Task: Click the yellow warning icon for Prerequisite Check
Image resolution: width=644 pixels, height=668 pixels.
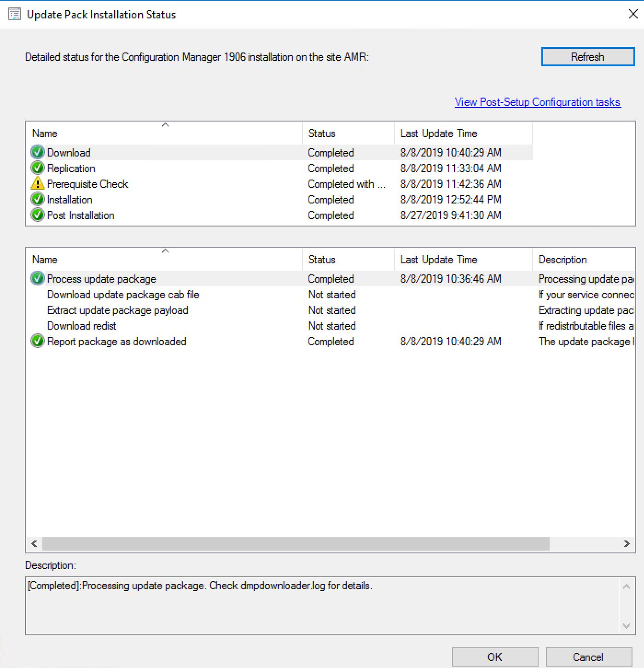Action: click(x=37, y=184)
